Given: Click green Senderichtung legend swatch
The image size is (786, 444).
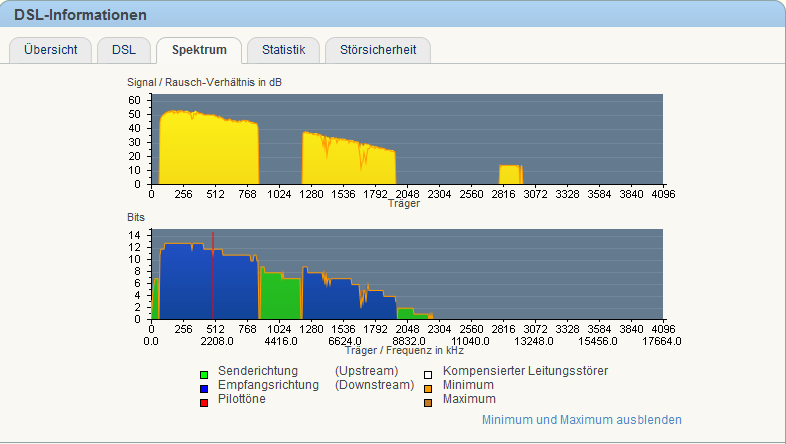Looking at the screenshot, I should click(x=204, y=372).
